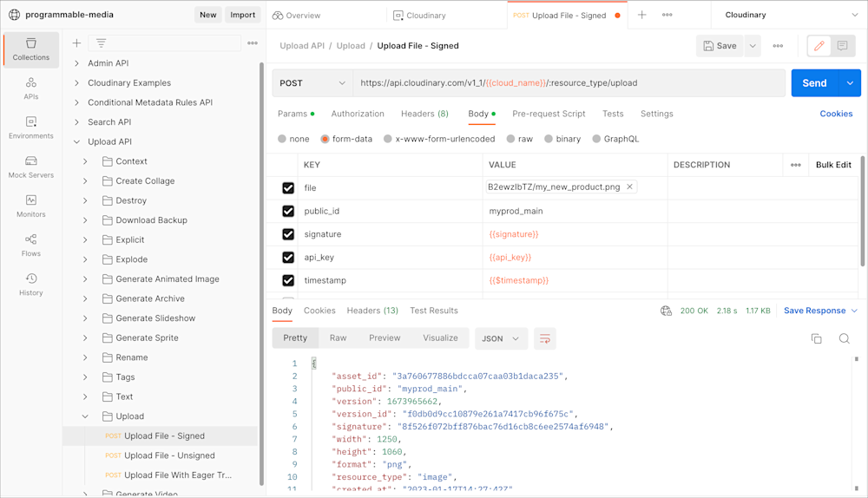Click the Import button
This screenshot has width=868, height=498.
pyautogui.click(x=243, y=15)
